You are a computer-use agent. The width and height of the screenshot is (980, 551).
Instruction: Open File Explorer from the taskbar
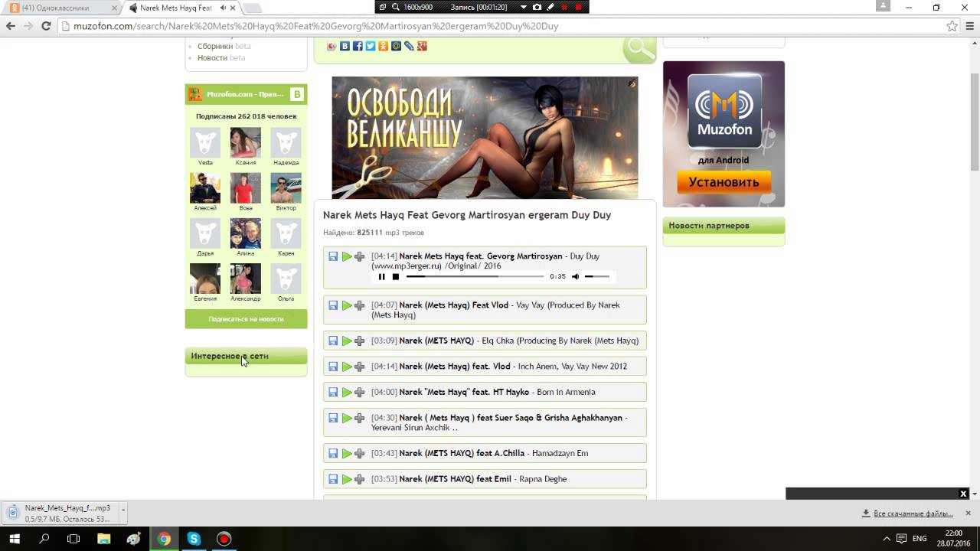[104, 539]
